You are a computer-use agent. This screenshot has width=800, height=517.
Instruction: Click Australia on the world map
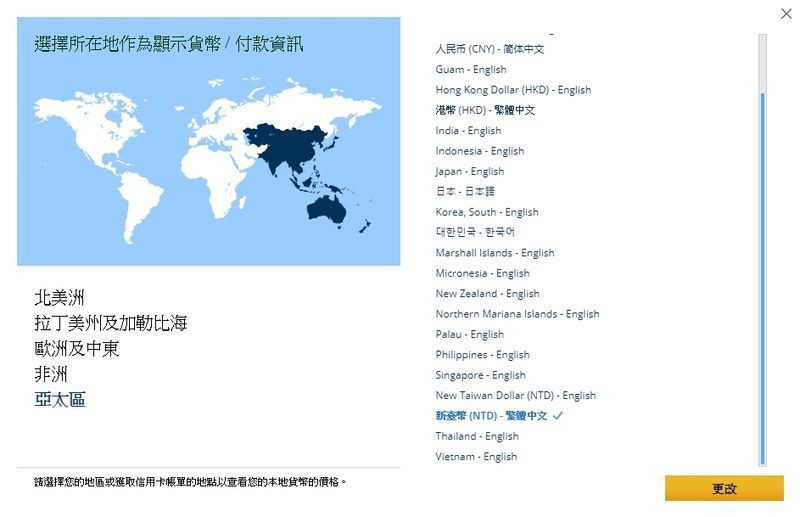click(x=327, y=209)
